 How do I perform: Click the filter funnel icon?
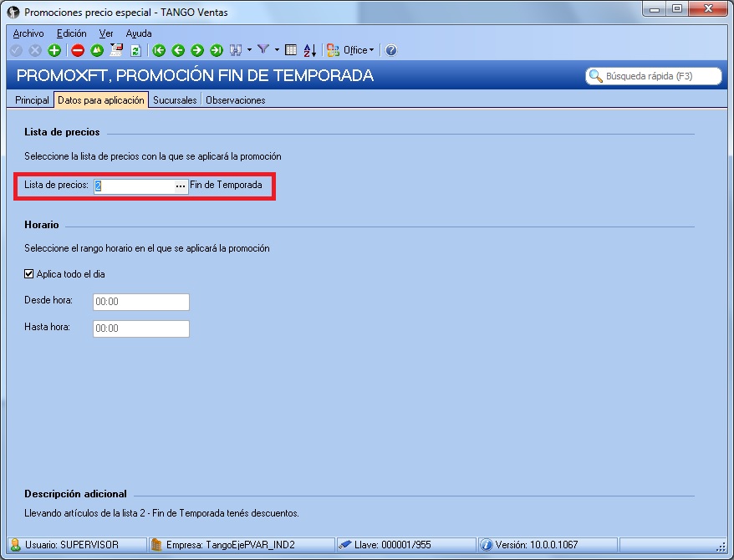pos(263,49)
